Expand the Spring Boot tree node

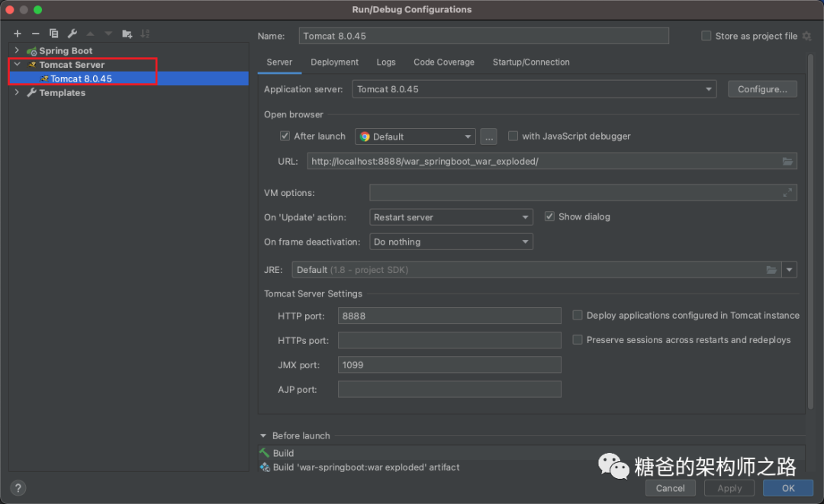tap(17, 50)
